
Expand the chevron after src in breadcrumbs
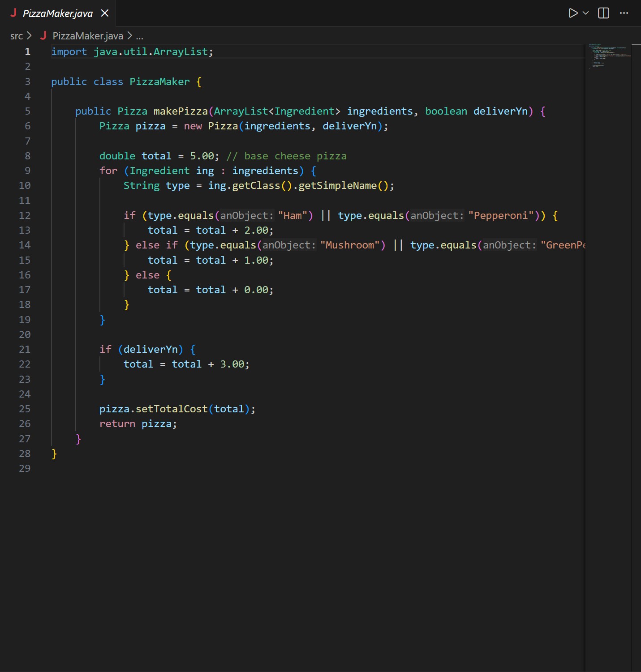pyautogui.click(x=29, y=36)
